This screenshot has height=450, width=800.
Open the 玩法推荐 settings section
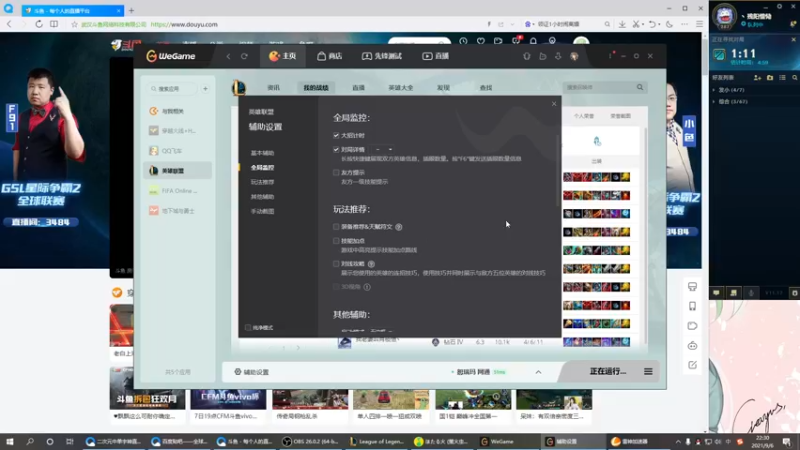262,182
